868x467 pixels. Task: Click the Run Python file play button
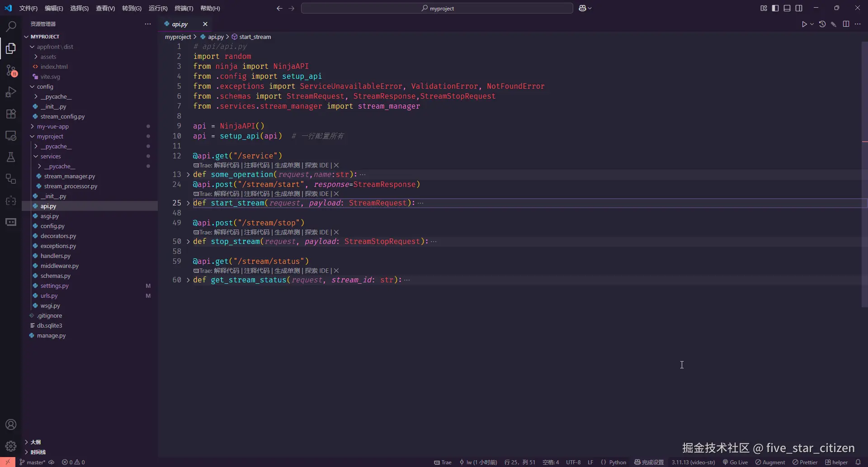pos(804,24)
